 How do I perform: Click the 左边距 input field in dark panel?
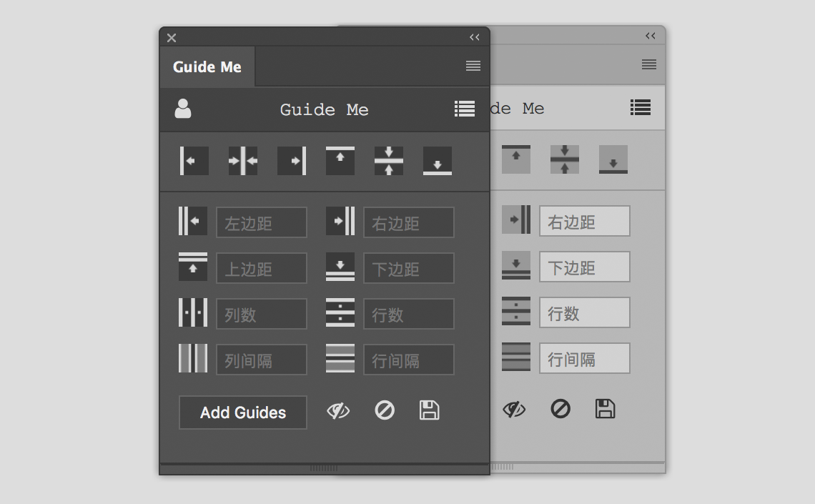pos(262,223)
